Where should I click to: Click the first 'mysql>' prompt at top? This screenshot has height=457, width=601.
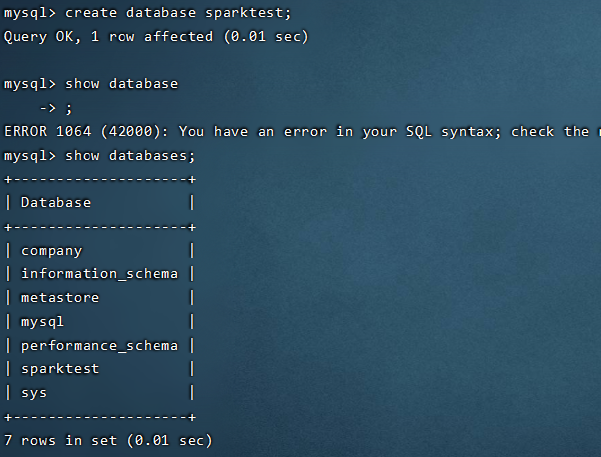(30, 13)
